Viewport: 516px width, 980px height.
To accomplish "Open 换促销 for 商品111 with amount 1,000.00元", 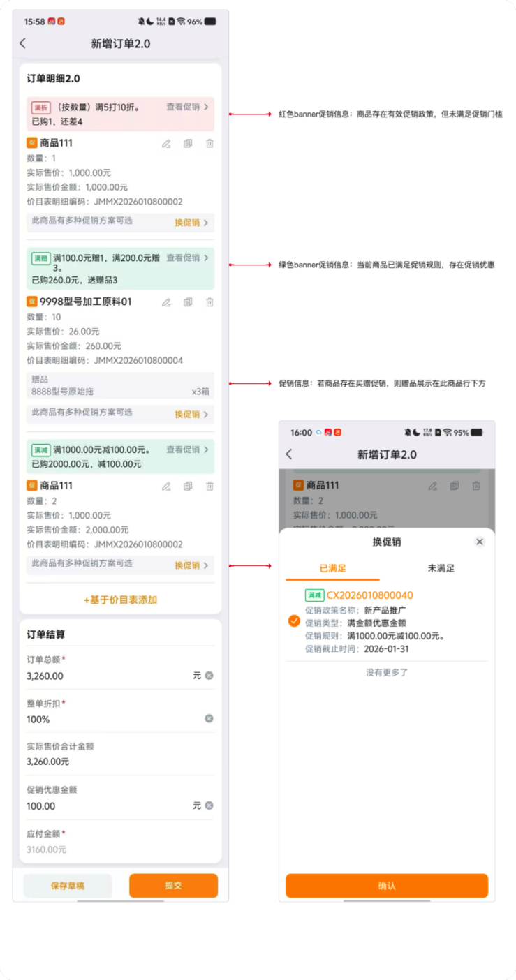I will [191, 223].
